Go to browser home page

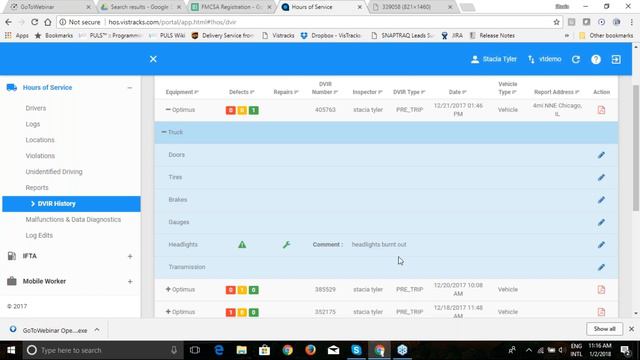pyautogui.click(x=48, y=22)
